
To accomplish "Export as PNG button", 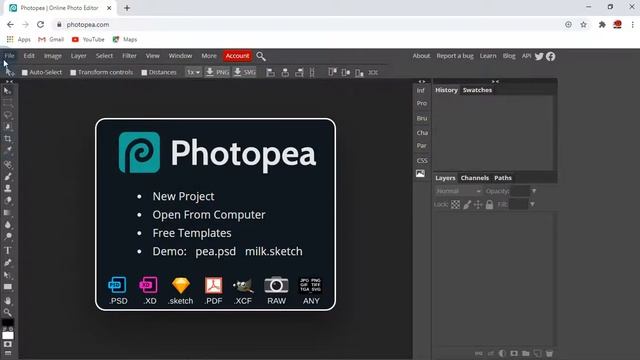I will pyautogui.click(x=217, y=72).
